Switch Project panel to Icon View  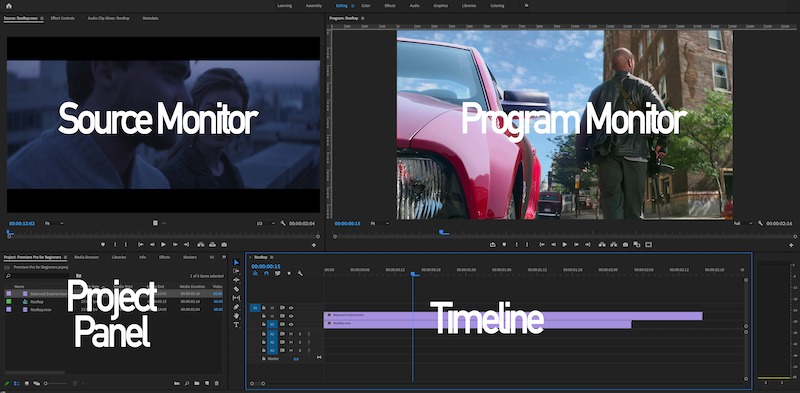pos(27,383)
